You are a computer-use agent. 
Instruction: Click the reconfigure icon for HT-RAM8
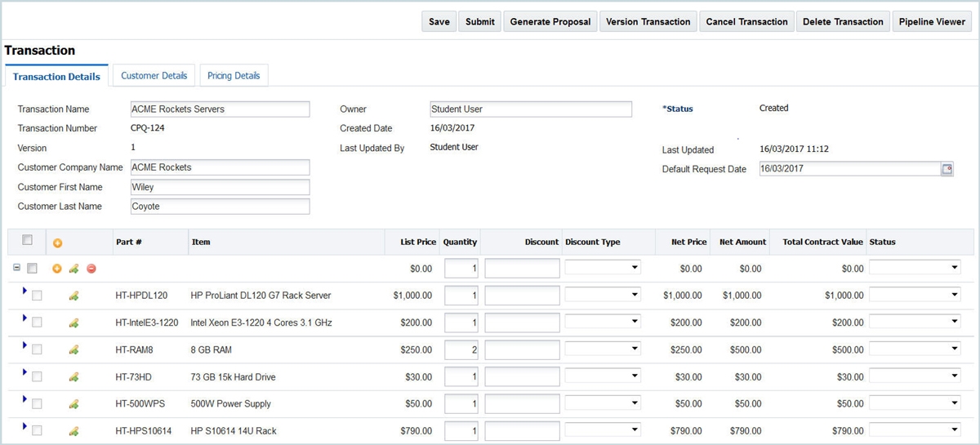pos(73,349)
